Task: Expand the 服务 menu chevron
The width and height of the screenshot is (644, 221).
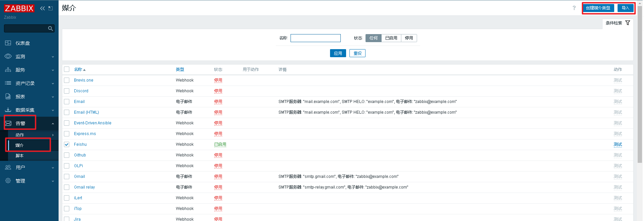Action: tap(53, 70)
